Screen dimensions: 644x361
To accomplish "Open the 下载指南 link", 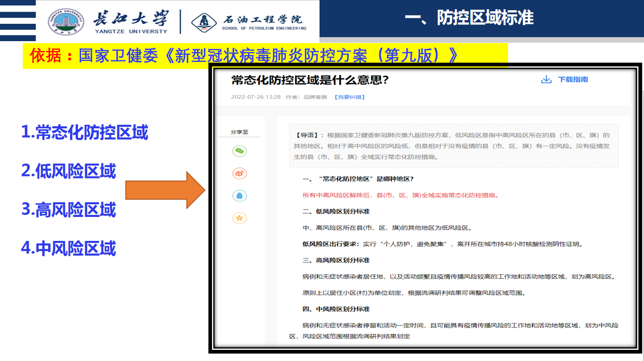I will pyautogui.click(x=573, y=80).
